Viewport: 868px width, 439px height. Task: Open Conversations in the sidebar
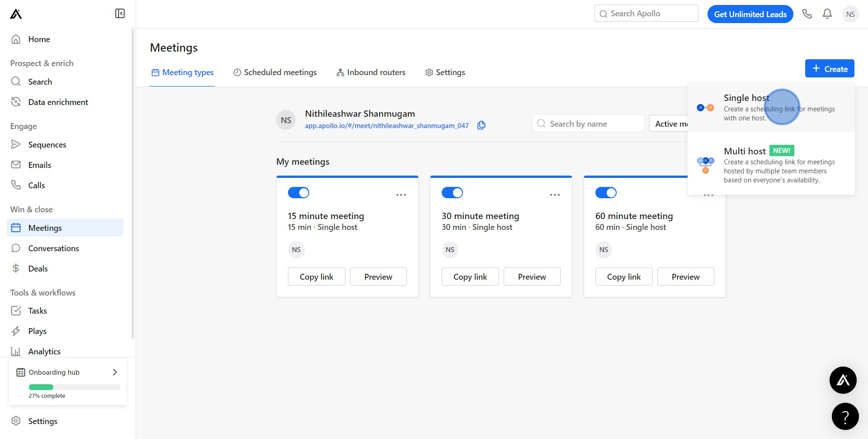coord(65,248)
